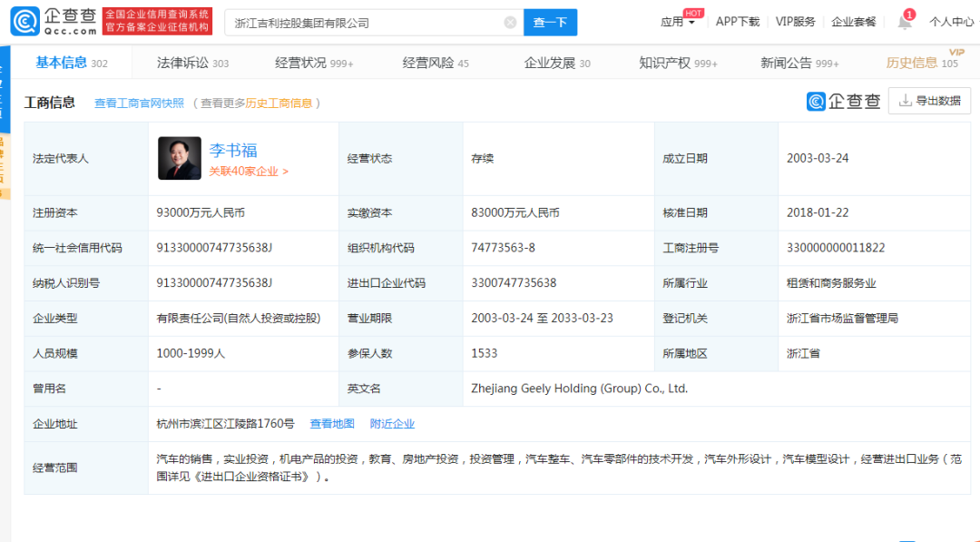Open the 个人中心 menu
Image resolution: width=980 pixels, height=542 pixels.
951,22
